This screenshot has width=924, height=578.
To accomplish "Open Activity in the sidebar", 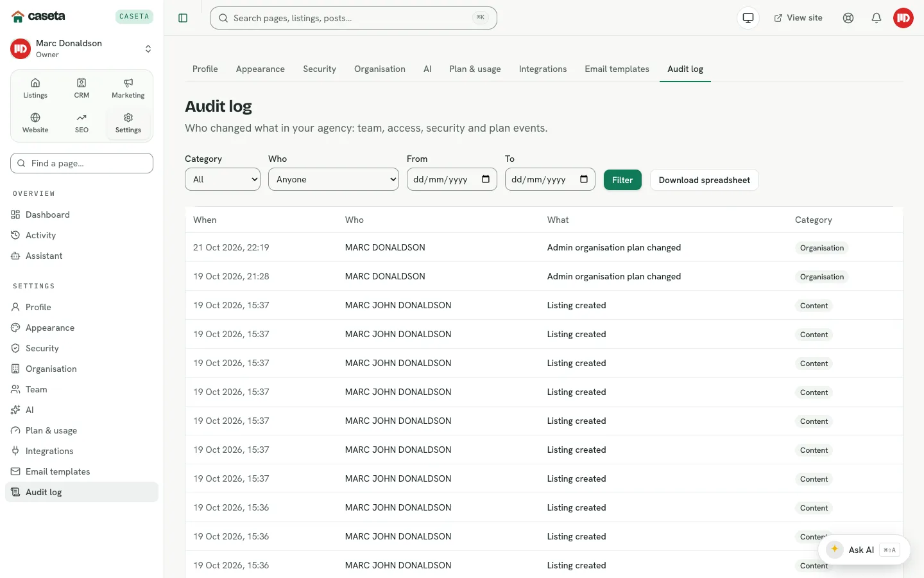I will coord(82,235).
